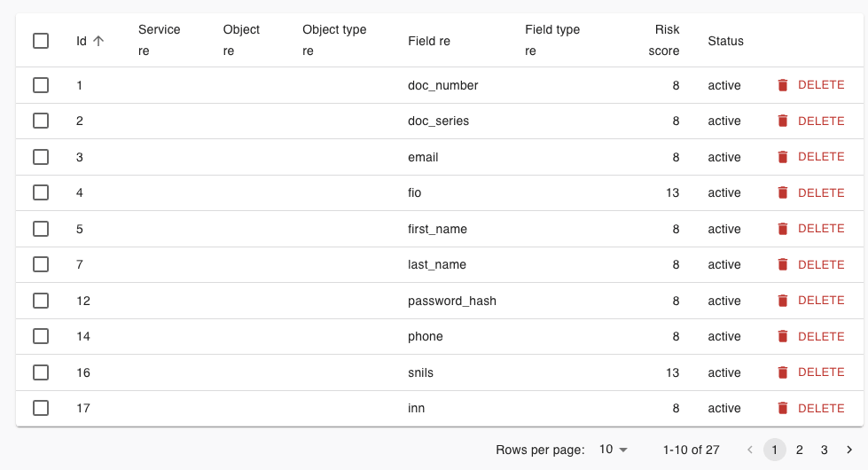868x470 pixels.
Task: Click the trash icon in phone row
Action: 783,336
